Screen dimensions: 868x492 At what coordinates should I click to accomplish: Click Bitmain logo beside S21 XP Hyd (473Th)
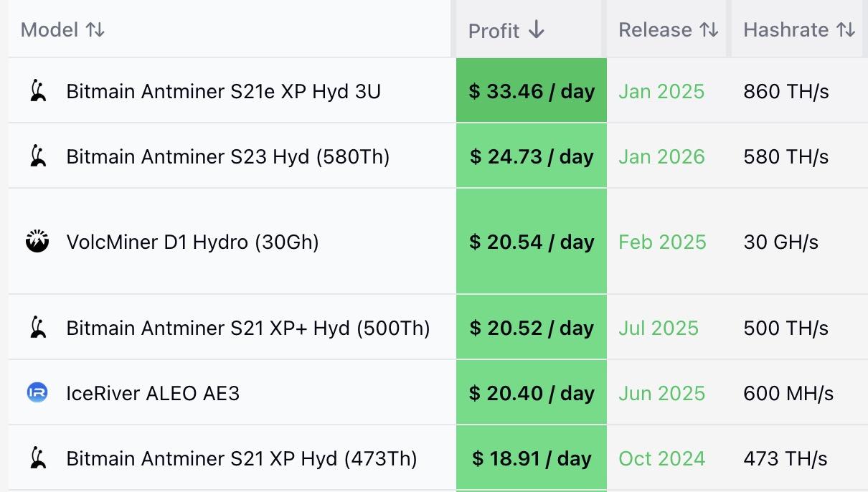pyautogui.click(x=38, y=458)
